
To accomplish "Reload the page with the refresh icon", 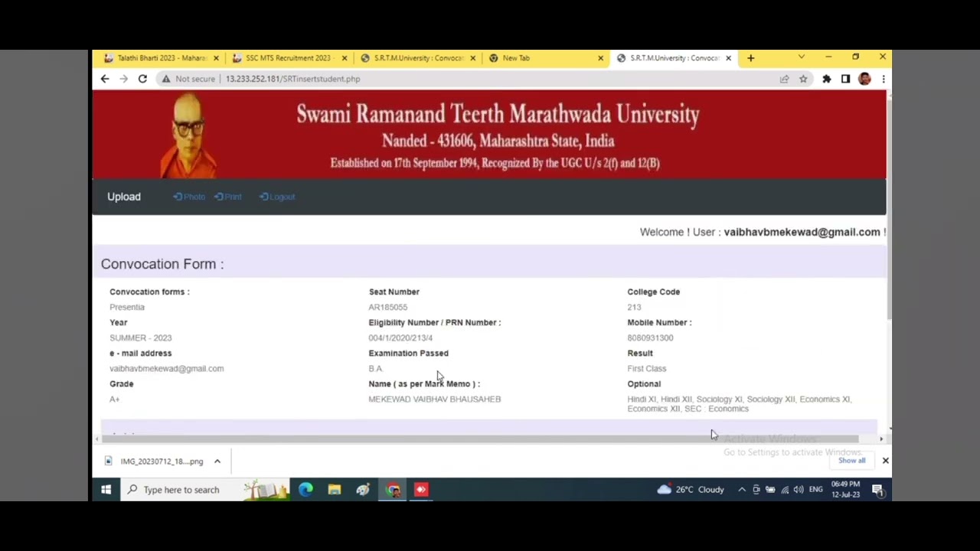I will pyautogui.click(x=142, y=79).
